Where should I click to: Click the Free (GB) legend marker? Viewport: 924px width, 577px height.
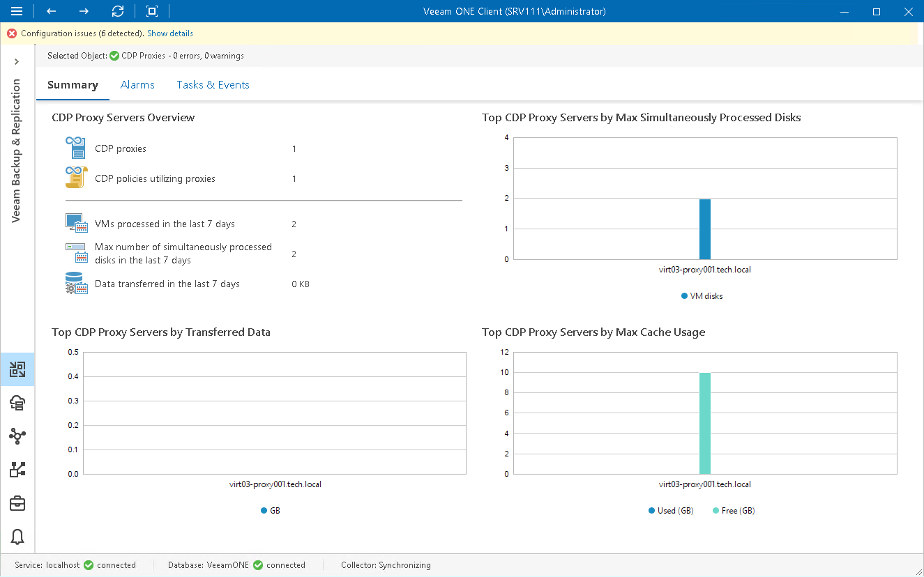[x=715, y=511]
